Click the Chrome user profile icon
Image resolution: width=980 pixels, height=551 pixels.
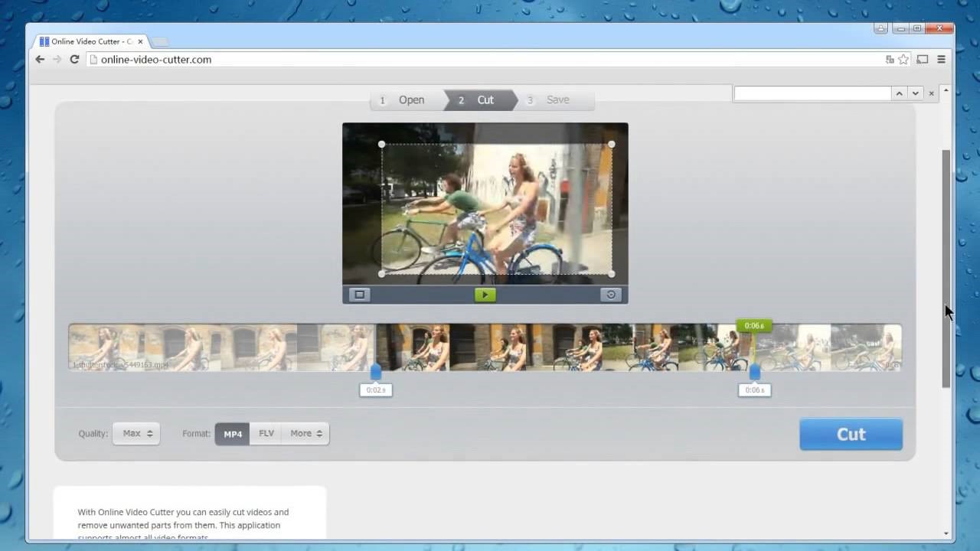(x=880, y=28)
